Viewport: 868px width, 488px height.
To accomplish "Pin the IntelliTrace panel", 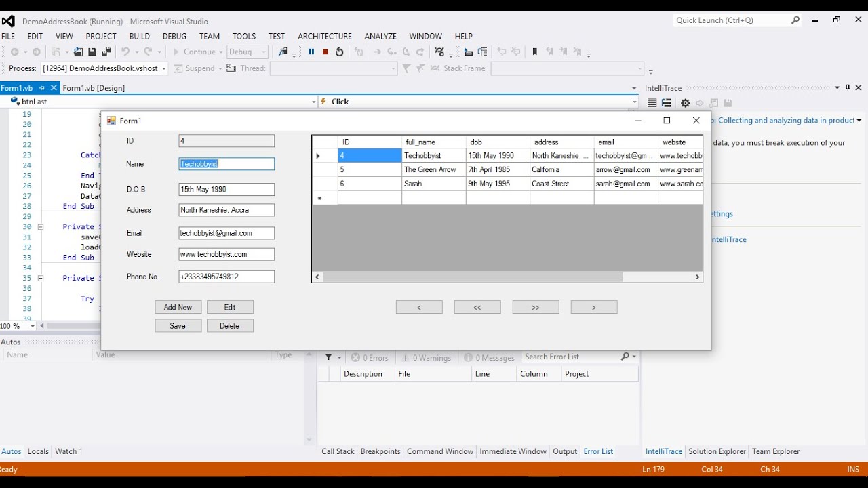I will [x=848, y=88].
